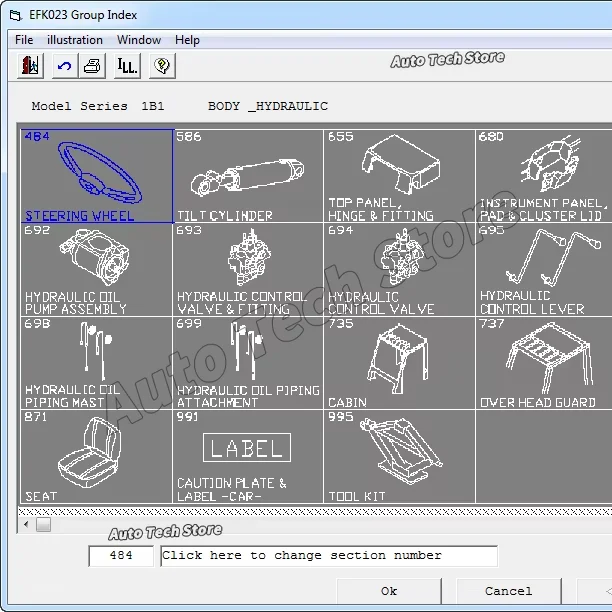Select the 484 Steering Wheel group
Screen dimensions: 612x612
[x=97, y=176]
